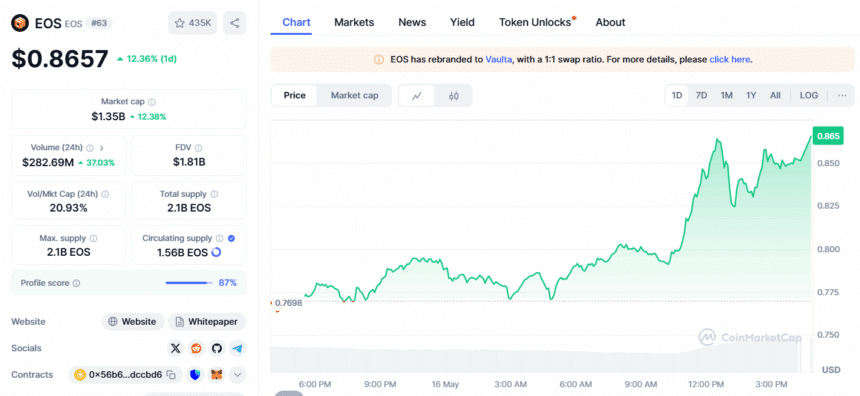Set chart range to 1Y
The image size is (860, 396).
[x=751, y=95]
